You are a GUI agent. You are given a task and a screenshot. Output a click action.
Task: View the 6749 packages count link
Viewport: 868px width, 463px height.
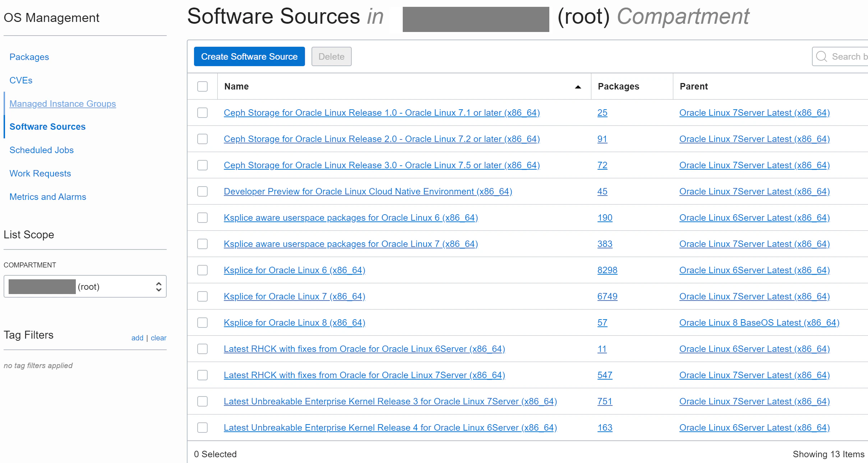tap(607, 296)
